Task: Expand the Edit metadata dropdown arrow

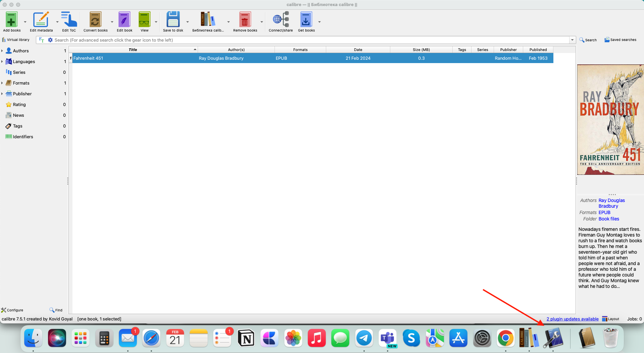Action: pyautogui.click(x=57, y=22)
